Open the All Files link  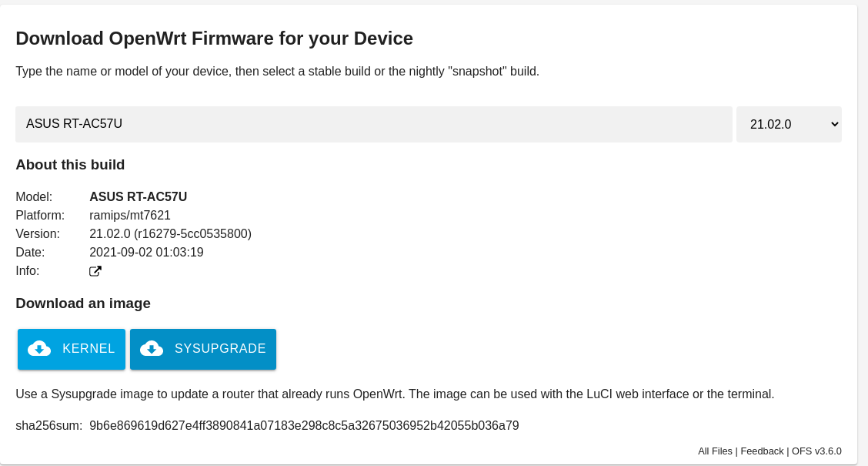point(715,451)
